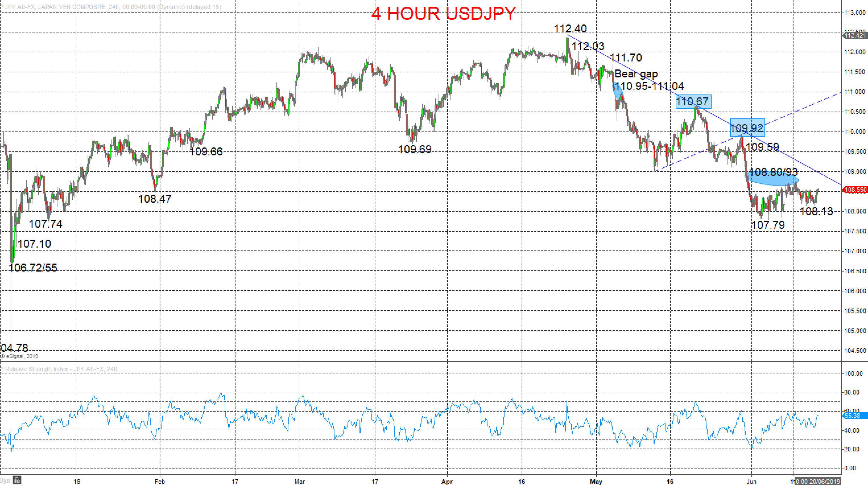Select the gray 112.421 price marker
Viewport: 868px width, 485px height.
tap(855, 35)
